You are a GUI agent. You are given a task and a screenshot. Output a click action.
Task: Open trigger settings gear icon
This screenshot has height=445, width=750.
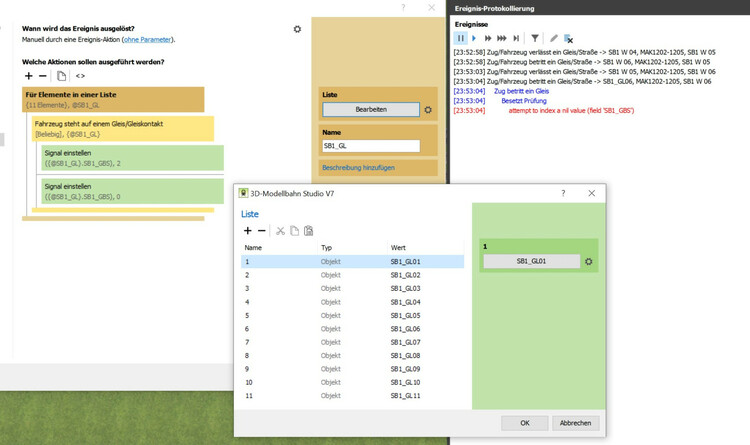point(297,29)
